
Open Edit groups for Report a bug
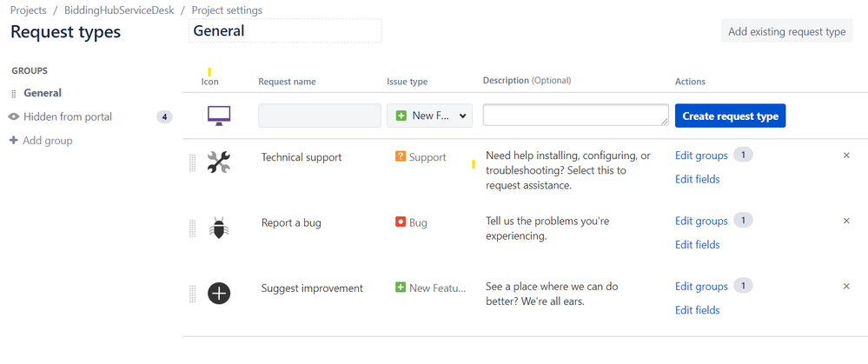tap(701, 221)
